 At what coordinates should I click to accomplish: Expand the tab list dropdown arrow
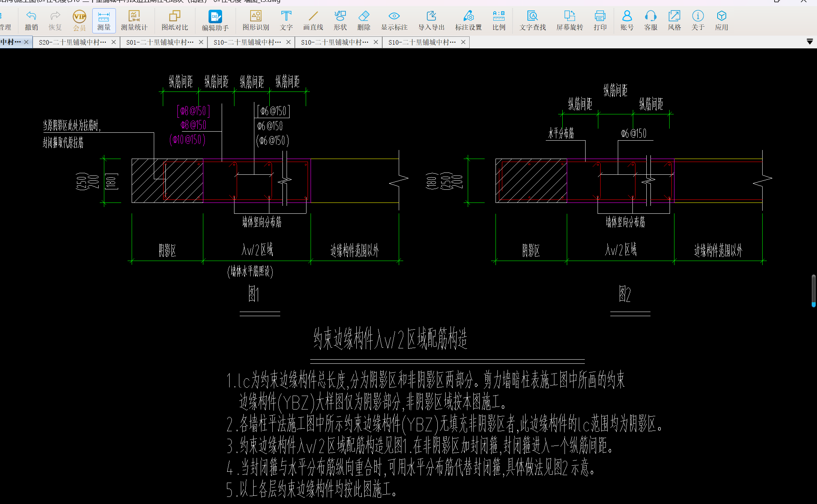(x=809, y=42)
